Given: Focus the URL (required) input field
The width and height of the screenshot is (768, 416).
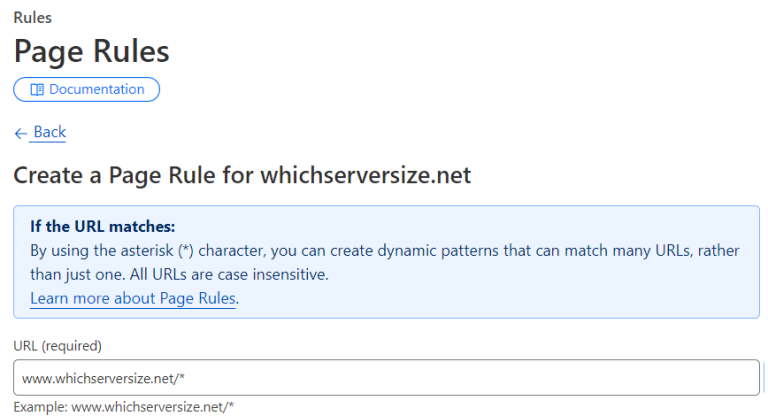Looking at the screenshot, I should pos(386,378).
